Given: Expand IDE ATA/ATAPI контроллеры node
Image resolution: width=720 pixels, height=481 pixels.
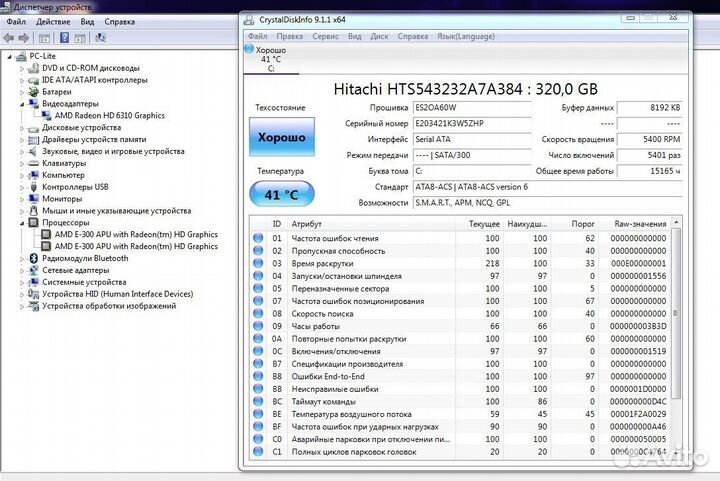Looking at the screenshot, I should [x=22, y=81].
